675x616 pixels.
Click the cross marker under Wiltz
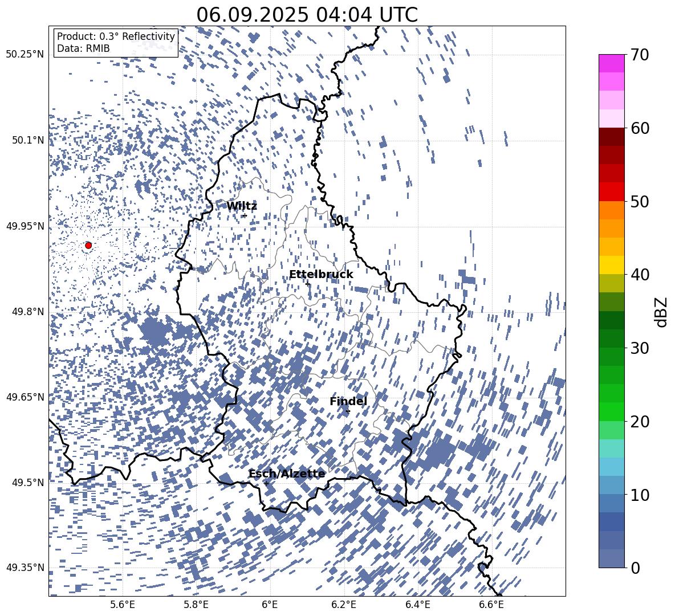tap(245, 215)
